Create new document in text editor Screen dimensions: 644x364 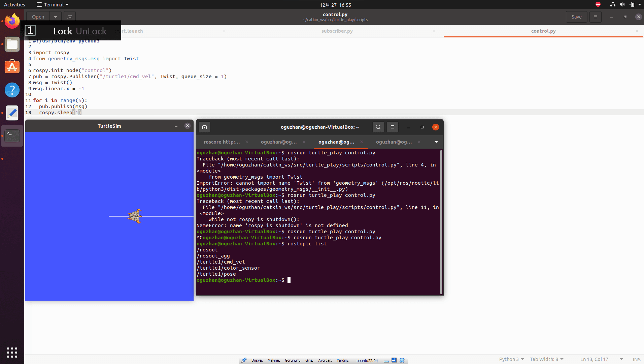click(x=70, y=17)
